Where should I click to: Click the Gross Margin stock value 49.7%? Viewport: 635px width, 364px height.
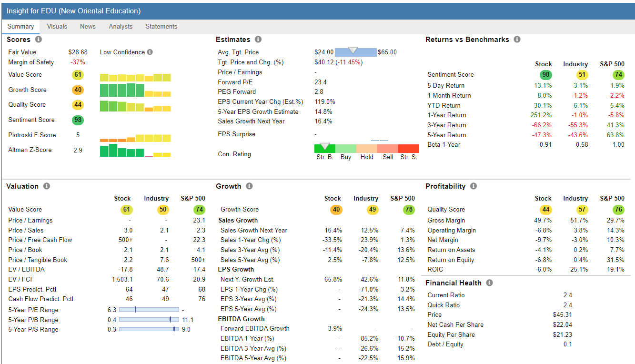[x=543, y=221]
